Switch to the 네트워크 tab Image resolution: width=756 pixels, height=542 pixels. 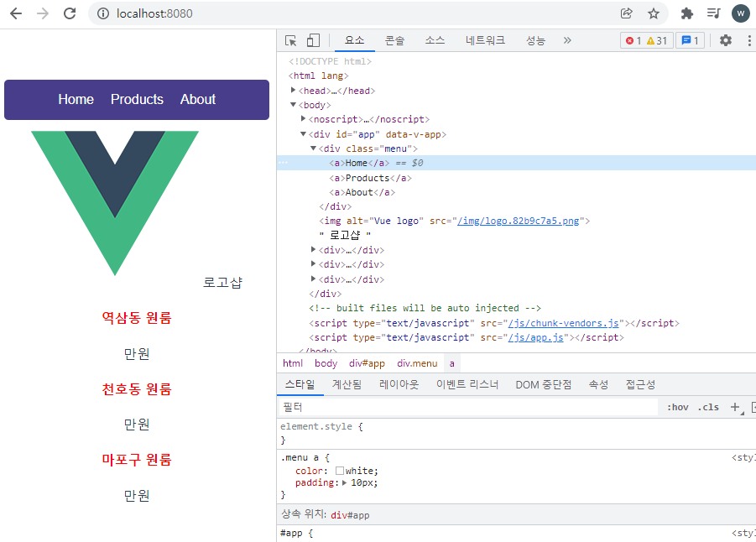485,40
